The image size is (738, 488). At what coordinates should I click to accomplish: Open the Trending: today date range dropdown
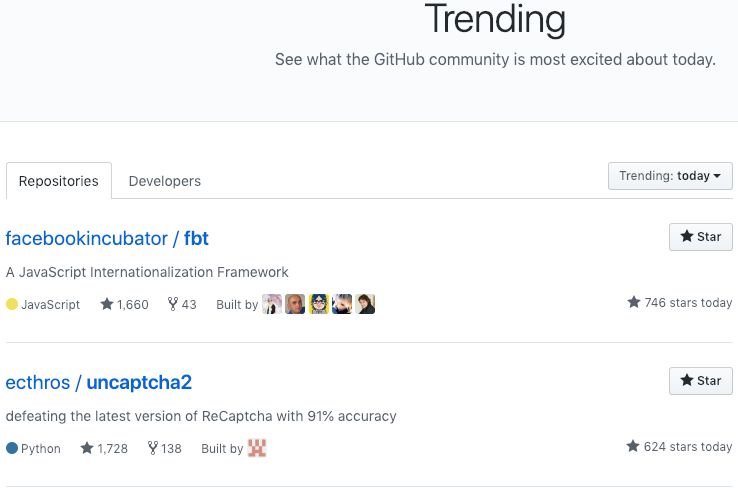[x=670, y=176]
